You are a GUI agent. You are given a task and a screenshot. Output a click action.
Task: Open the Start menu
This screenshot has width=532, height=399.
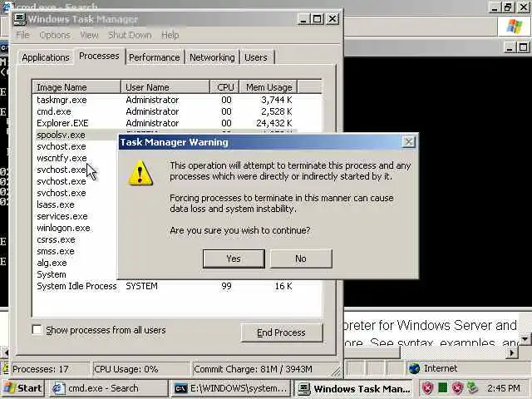[22, 388]
